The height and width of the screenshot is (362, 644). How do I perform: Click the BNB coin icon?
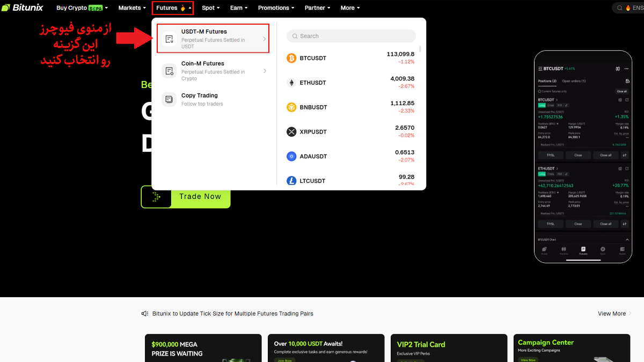coord(291,107)
